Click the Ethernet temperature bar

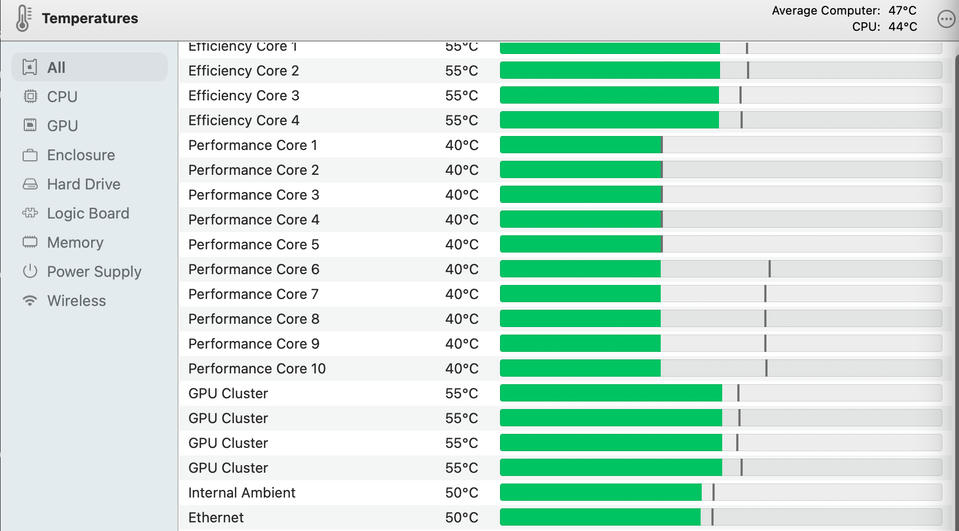(721, 518)
